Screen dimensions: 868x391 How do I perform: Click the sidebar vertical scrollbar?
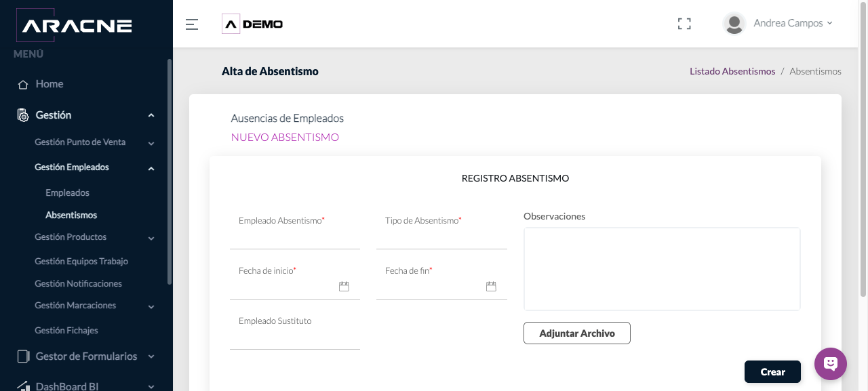coord(170,171)
